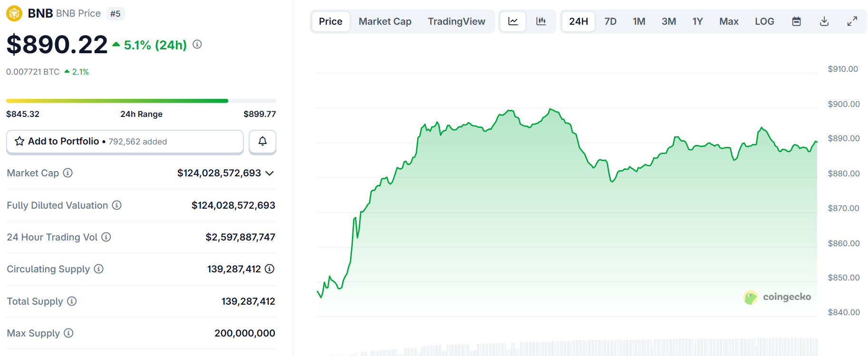Image resolution: width=868 pixels, height=356 pixels.
Task: Open the Total Supply info icon
Action: [72, 301]
